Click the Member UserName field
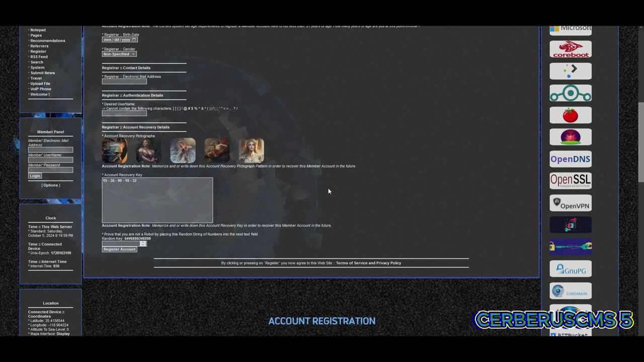This screenshot has height=362, width=644. click(50, 160)
